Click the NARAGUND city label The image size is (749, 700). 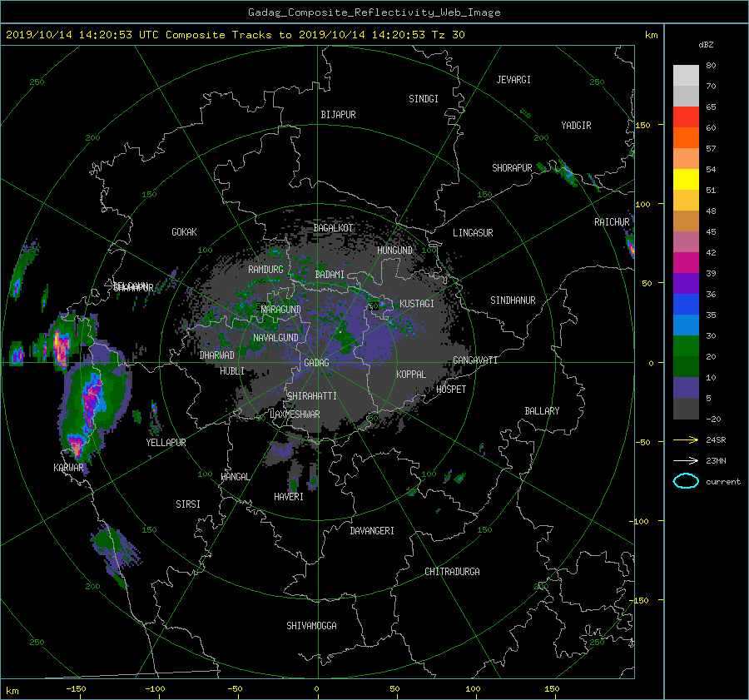281,310
